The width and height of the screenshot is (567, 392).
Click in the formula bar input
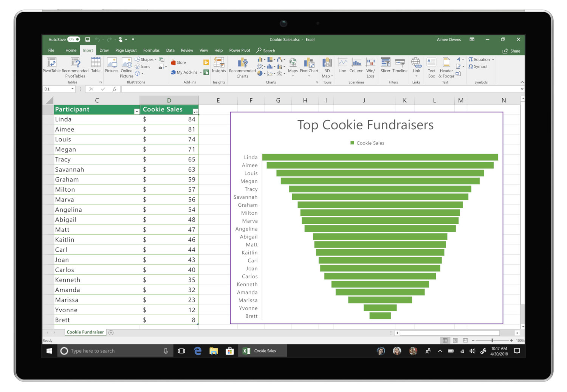click(321, 89)
